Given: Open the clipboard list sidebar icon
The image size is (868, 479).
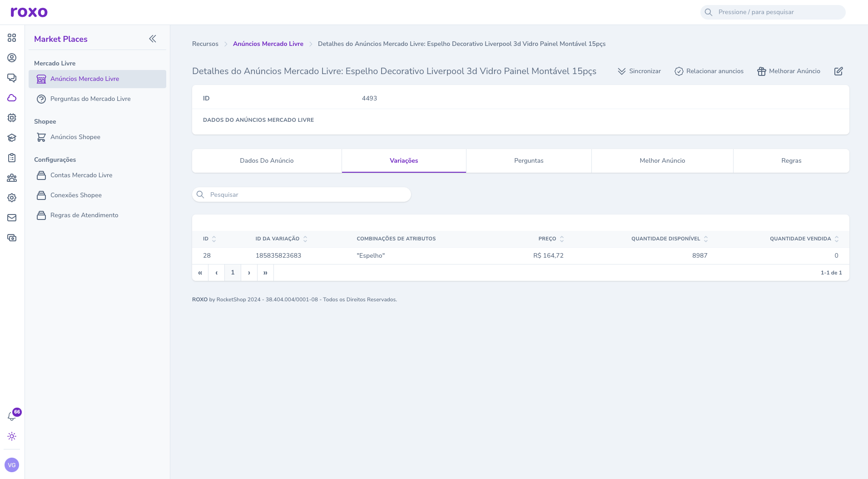Looking at the screenshot, I should (x=12, y=158).
